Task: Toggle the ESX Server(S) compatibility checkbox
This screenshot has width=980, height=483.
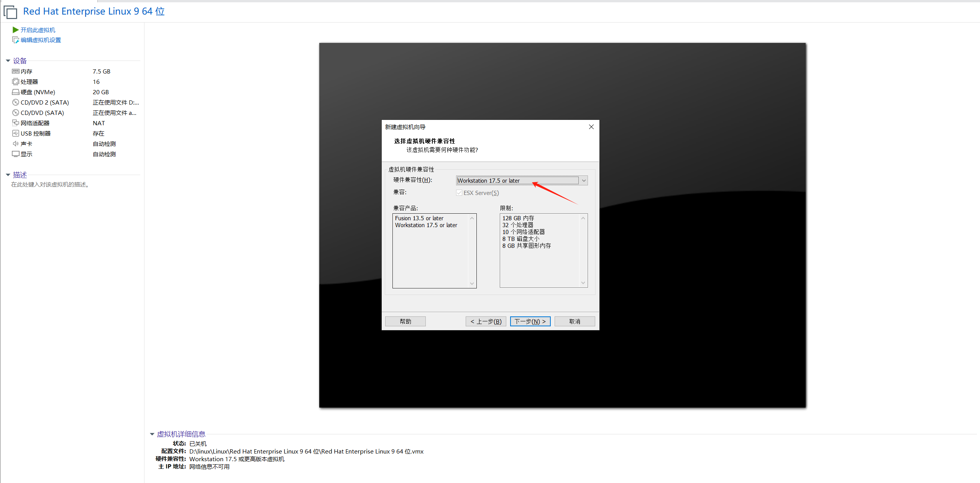Action: [x=459, y=193]
